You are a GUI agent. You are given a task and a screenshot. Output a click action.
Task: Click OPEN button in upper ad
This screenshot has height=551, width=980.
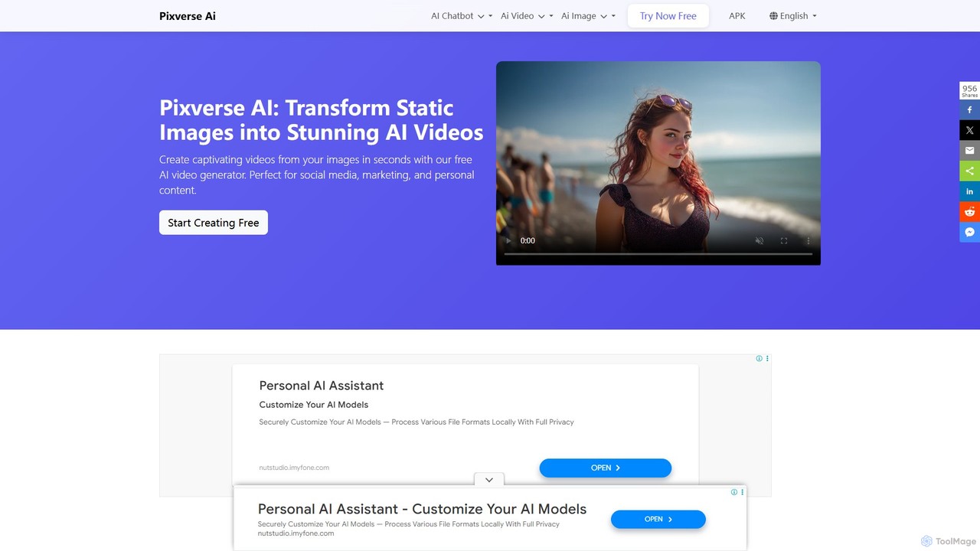(606, 468)
